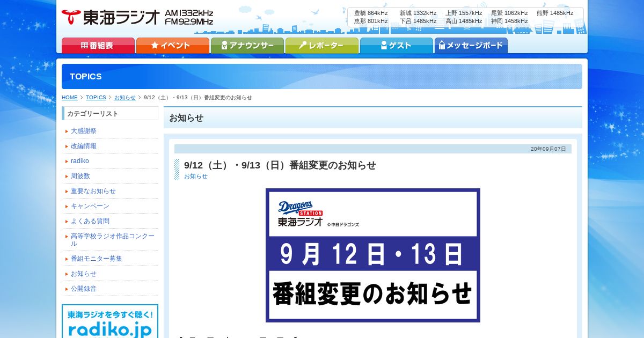Click the radiko.jp listen-now banner

[x=110, y=321]
